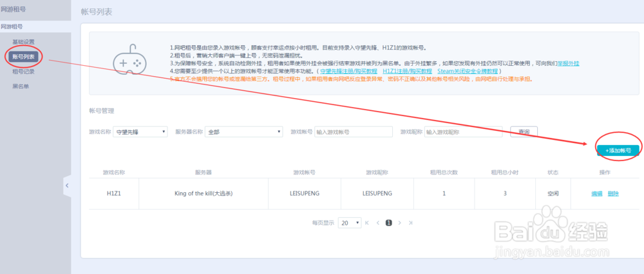Click the 帐号管理 section heading
Screen dimensions: 644x274
[102, 111]
